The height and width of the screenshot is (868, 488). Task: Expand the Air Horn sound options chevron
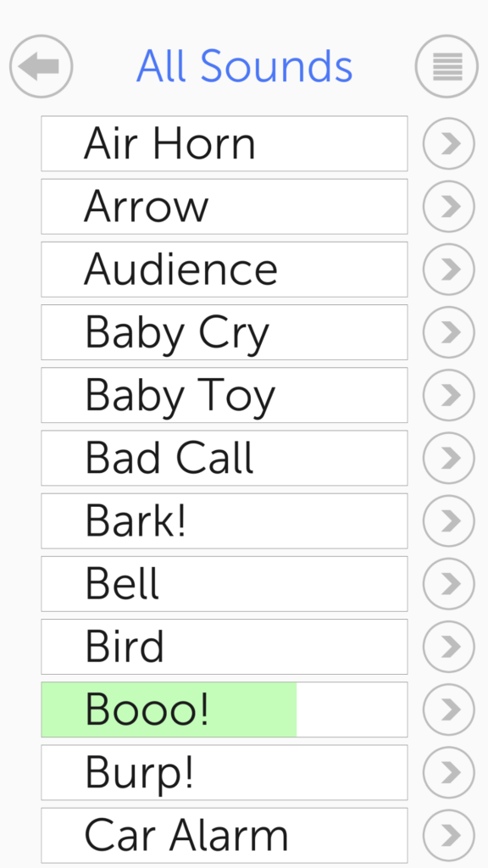click(x=448, y=143)
